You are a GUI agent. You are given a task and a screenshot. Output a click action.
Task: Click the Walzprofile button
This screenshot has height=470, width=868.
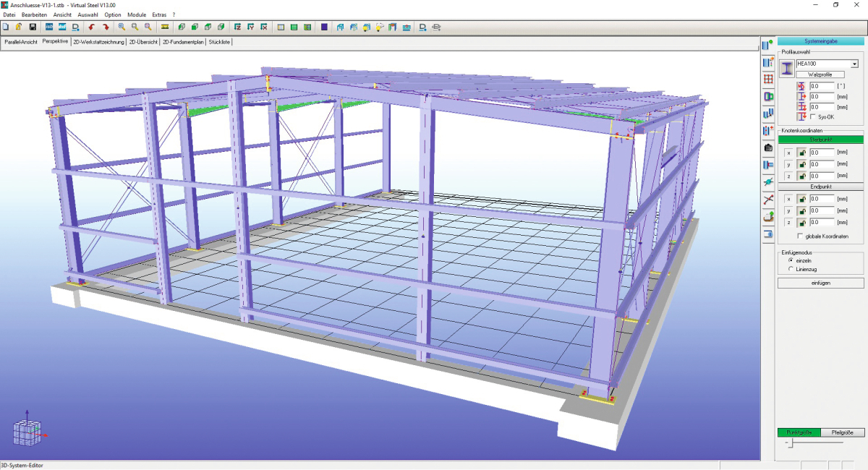click(821, 74)
